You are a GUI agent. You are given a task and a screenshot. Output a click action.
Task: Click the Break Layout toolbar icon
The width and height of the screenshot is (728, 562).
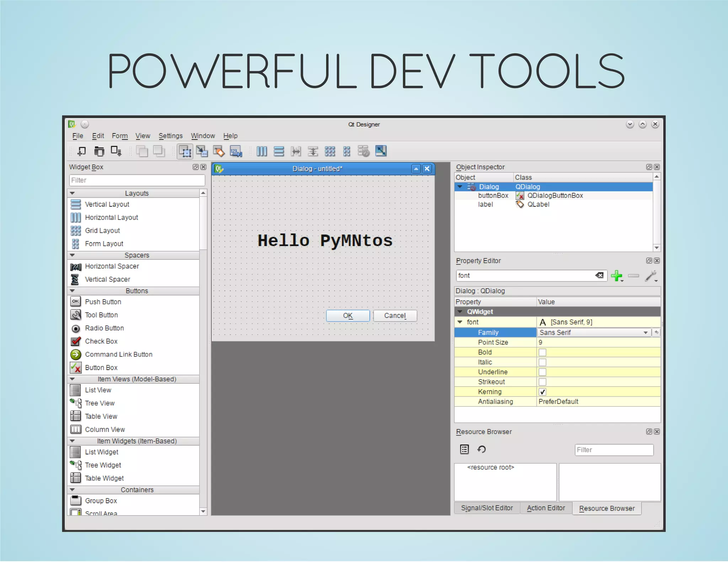point(364,151)
